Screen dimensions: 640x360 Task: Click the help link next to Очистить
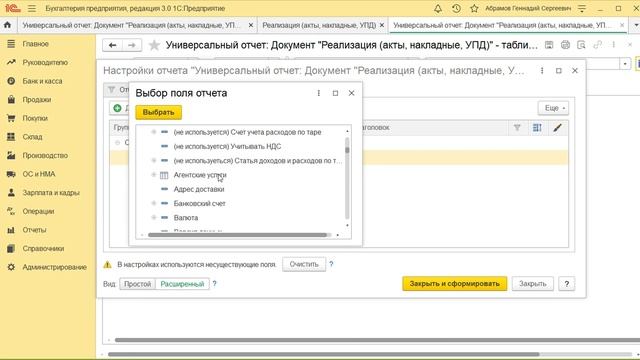331,264
